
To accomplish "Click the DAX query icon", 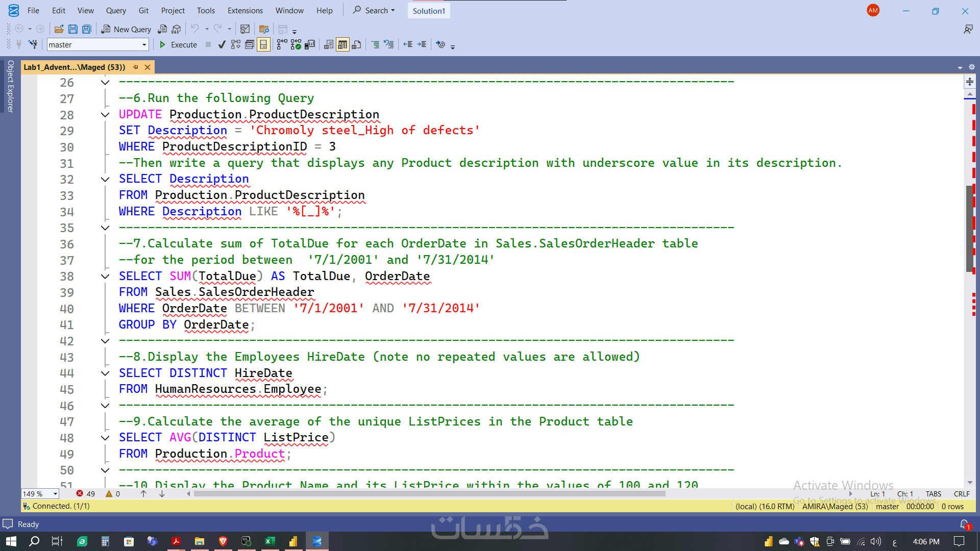I will [176, 29].
